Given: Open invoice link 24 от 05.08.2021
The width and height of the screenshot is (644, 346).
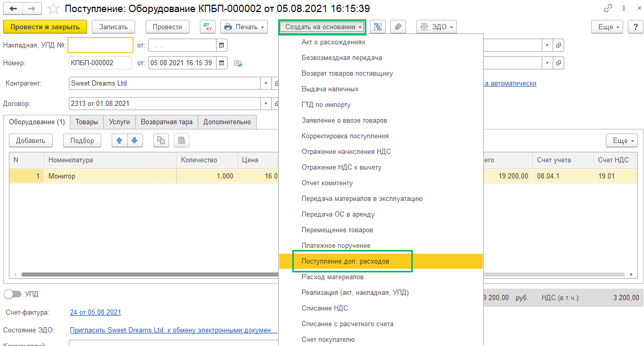Looking at the screenshot, I should tap(96, 312).
